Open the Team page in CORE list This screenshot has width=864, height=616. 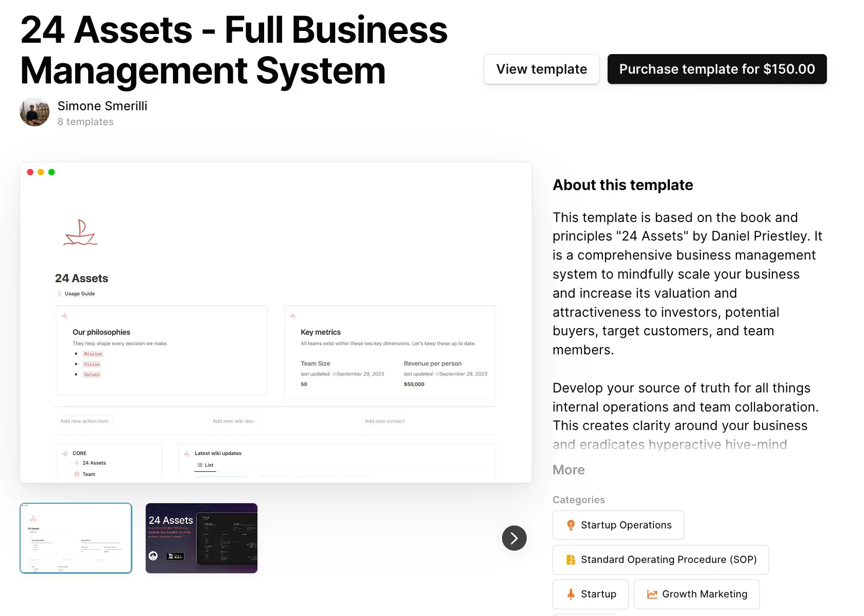click(89, 474)
